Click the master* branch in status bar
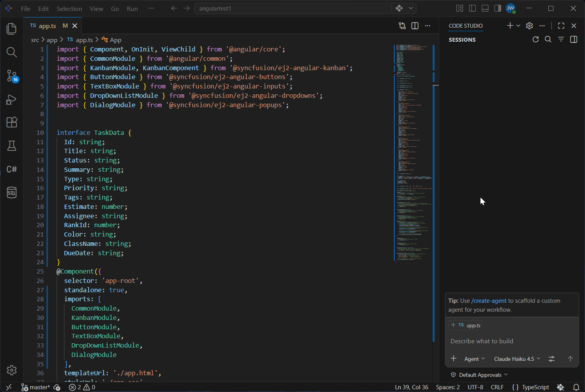The height and width of the screenshot is (392, 585). (x=35, y=387)
